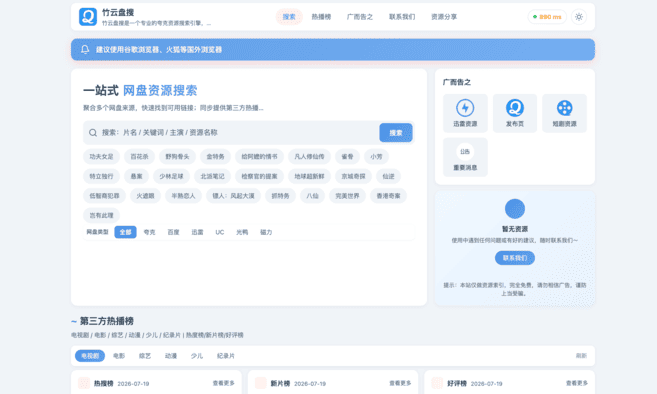Select 迅雷 network disk type filter

click(197, 232)
